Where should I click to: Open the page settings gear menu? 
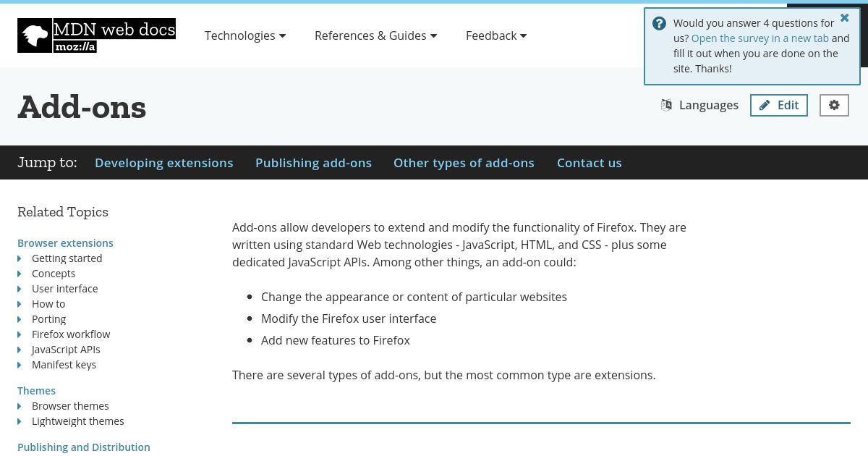point(834,105)
